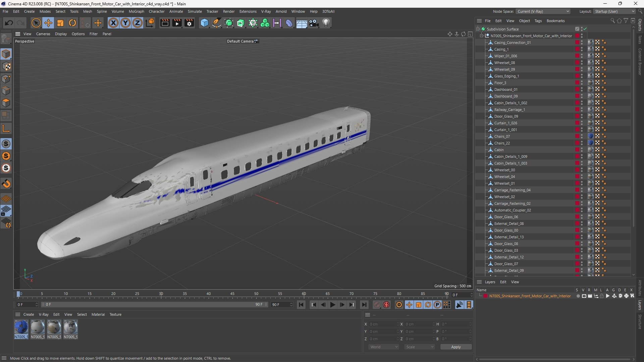Click frame 45 on timeline ruler
This screenshot has width=644, height=362.
[x=232, y=294]
